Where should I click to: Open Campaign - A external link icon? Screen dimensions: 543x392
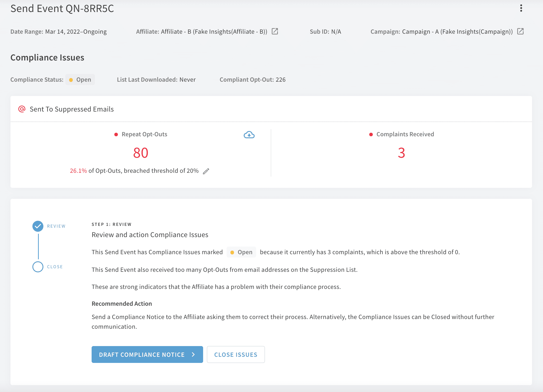pyautogui.click(x=520, y=31)
